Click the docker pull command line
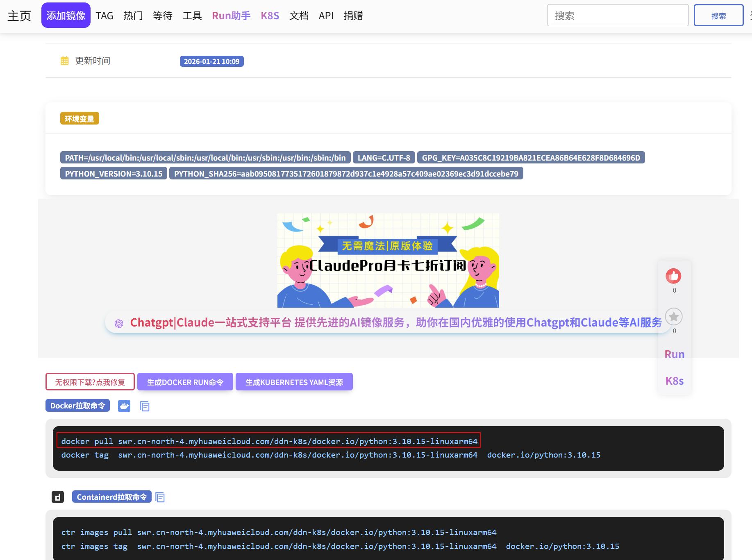The width and height of the screenshot is (752, 560). point(269,441)
